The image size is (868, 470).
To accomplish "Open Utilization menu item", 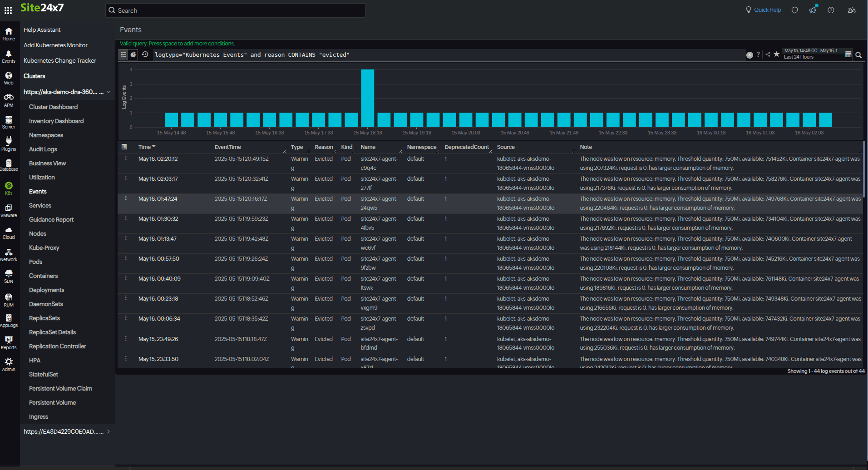I will click(42, 177).
